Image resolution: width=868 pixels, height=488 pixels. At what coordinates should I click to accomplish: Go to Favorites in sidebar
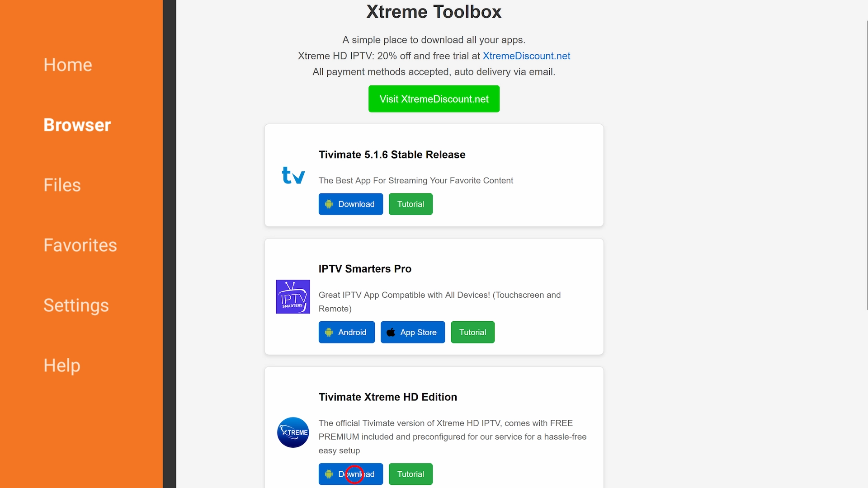80,245
